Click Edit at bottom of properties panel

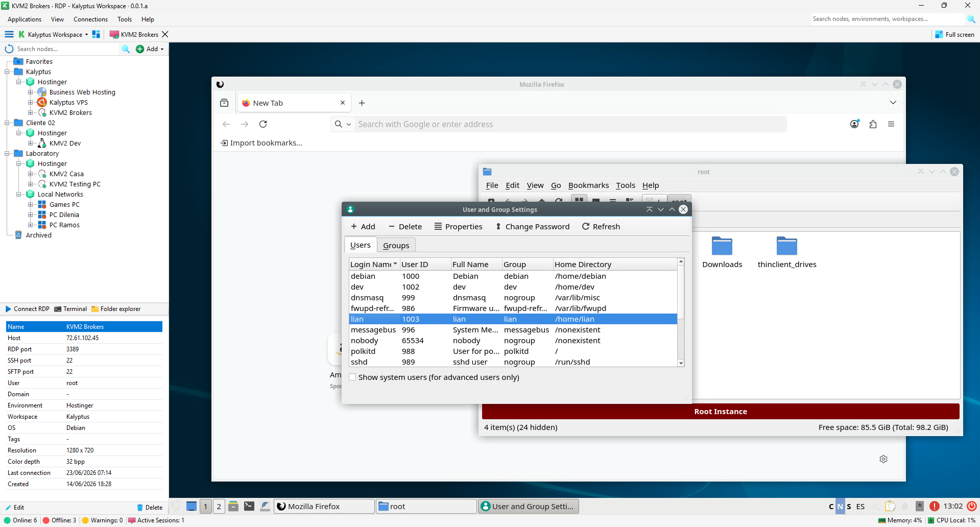(15, 507)
